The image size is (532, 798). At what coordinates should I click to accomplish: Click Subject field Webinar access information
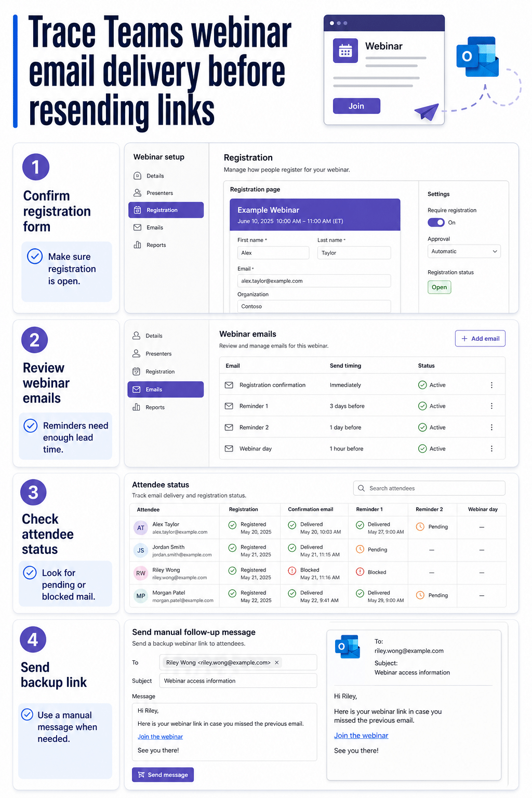[238, 681]
